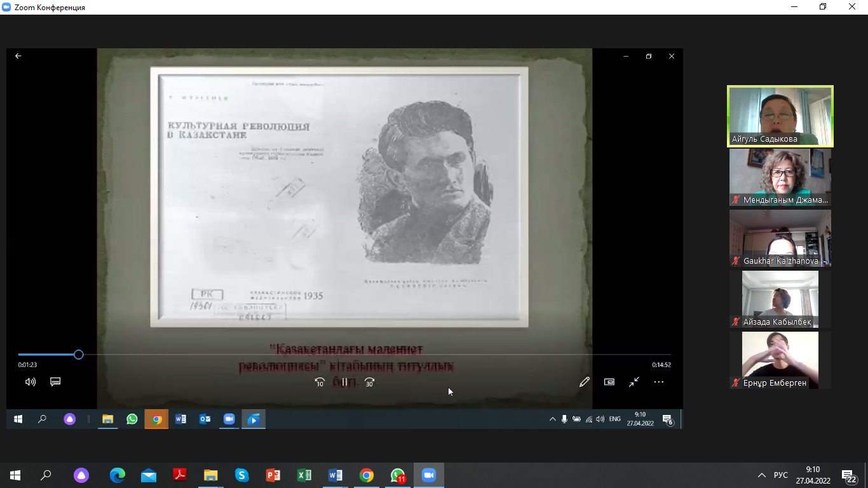
Task: Open Start menu on the bottom taskbar
Action: [15, 475]
